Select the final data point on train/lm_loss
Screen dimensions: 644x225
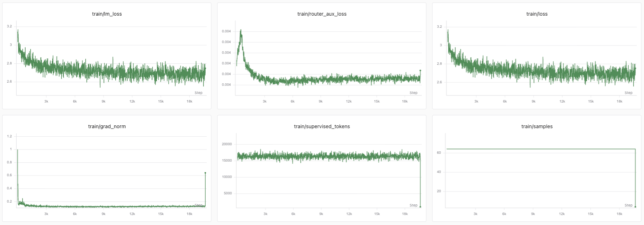[x=205, y=68]
